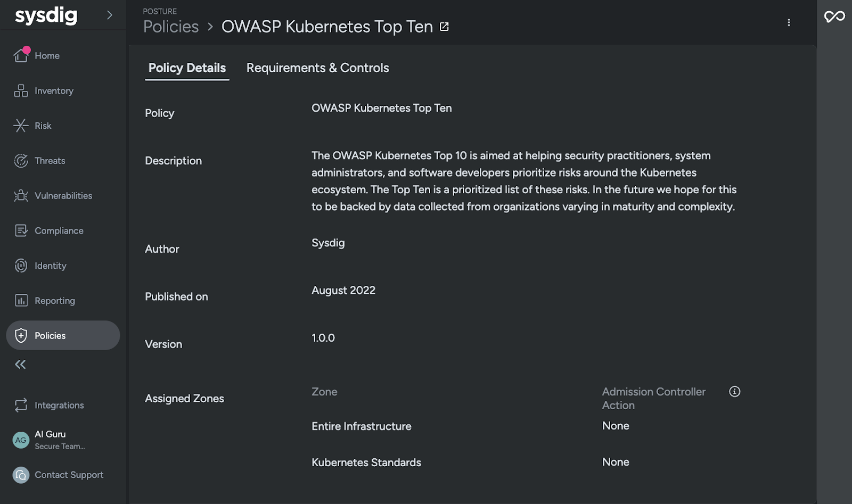Open the Compliance icon in sidebar
This screenshot has height=504, width=852.
[x=21, y=230]
